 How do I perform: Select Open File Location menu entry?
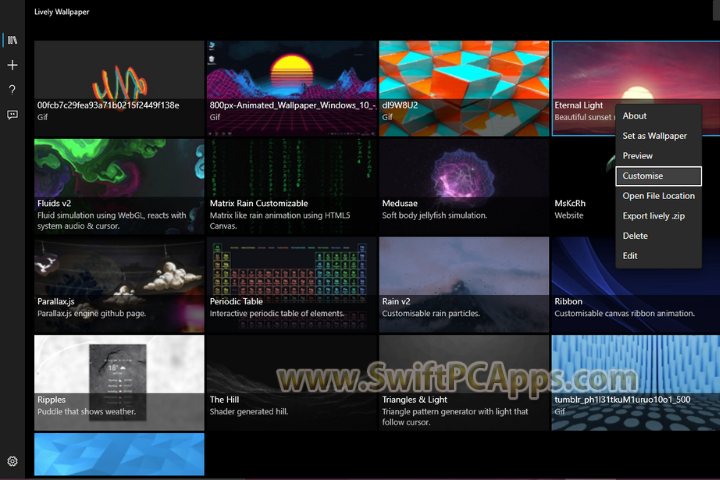[658, 196]
